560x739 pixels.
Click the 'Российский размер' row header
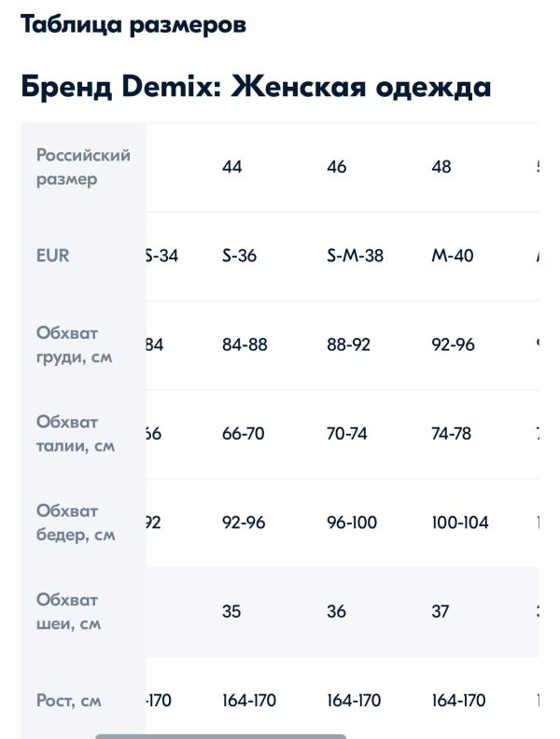83,167
